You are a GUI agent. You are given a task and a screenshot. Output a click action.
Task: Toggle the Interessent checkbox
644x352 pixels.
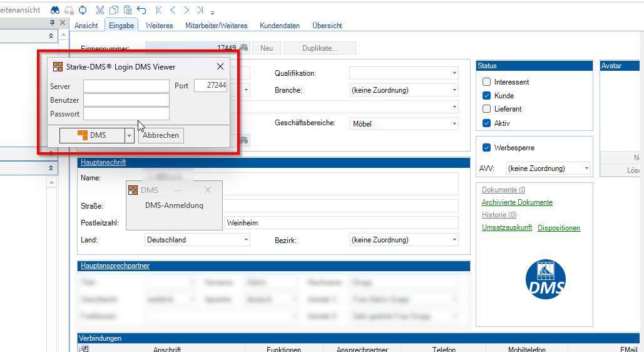pyautogui.click(x=487, y=82)
